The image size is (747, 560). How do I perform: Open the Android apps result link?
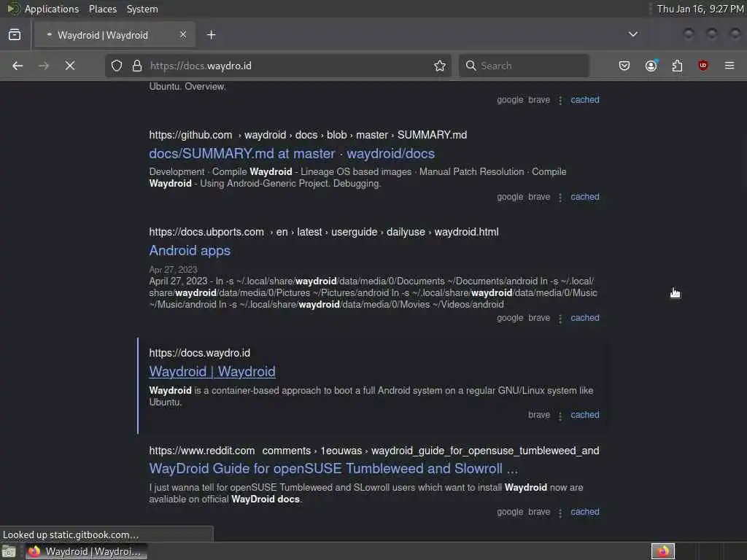tap(190, 251)
